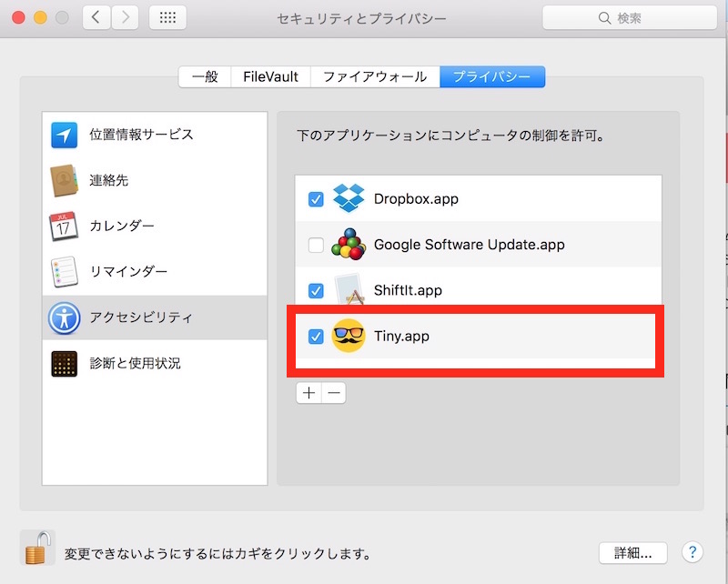Go forward with the right chevron
This screenshot has width=728, height=584.
[125, 17]
